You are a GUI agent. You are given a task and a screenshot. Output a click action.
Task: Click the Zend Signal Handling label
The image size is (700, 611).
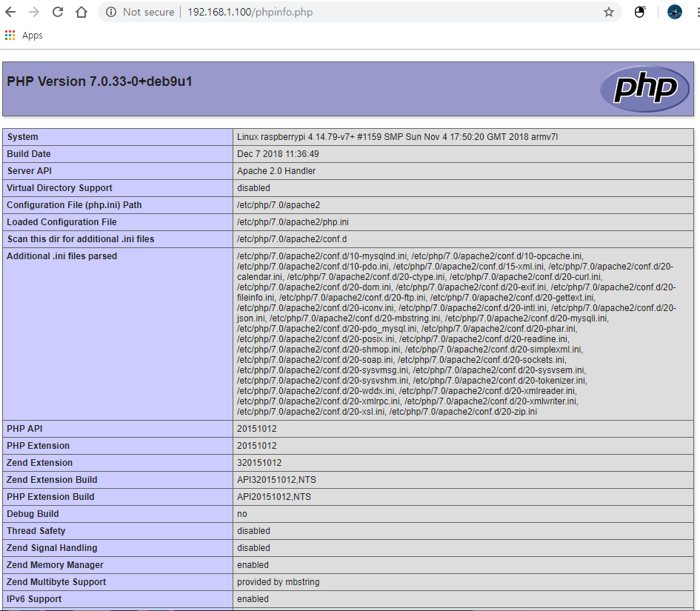coord(52,547)
